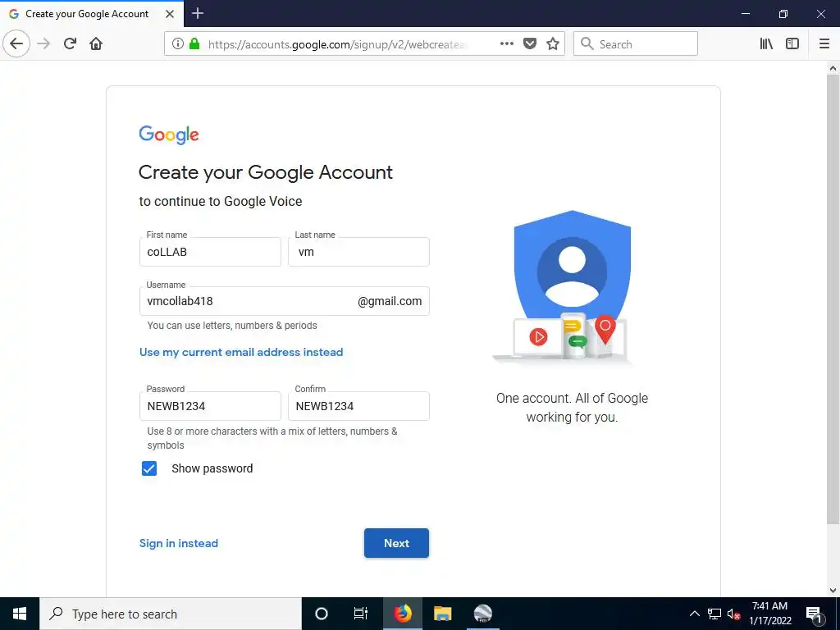Click the Confirm password field
This screenshot has height=630, width=840.
point(358,406)
